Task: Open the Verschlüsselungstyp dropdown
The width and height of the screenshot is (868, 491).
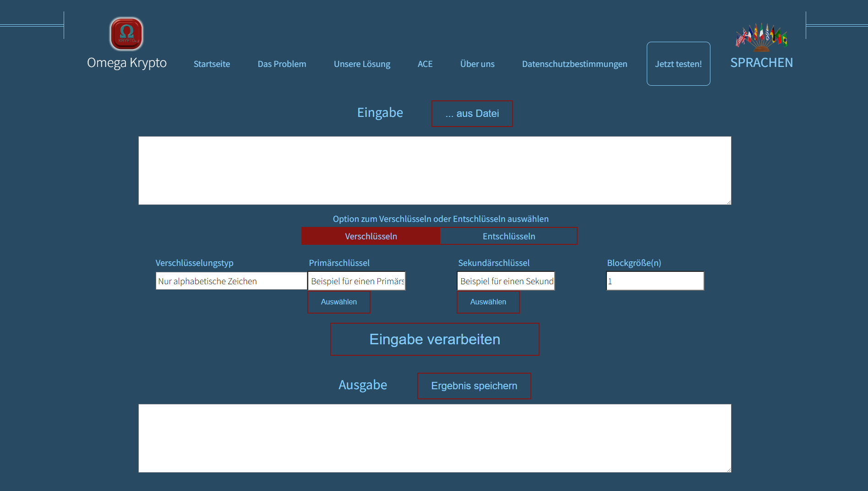Action: tap(231, 281)
